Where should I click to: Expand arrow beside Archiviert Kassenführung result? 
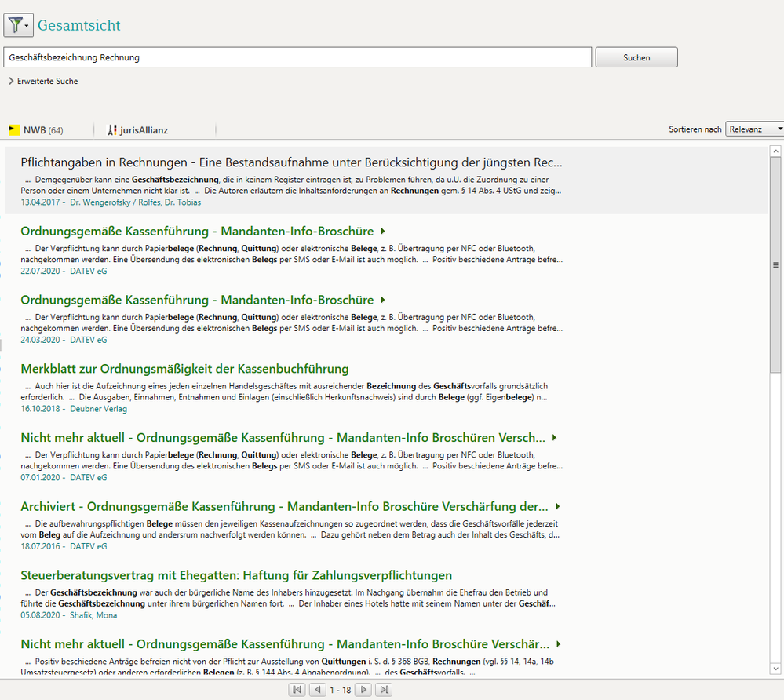tap(558, 506)
